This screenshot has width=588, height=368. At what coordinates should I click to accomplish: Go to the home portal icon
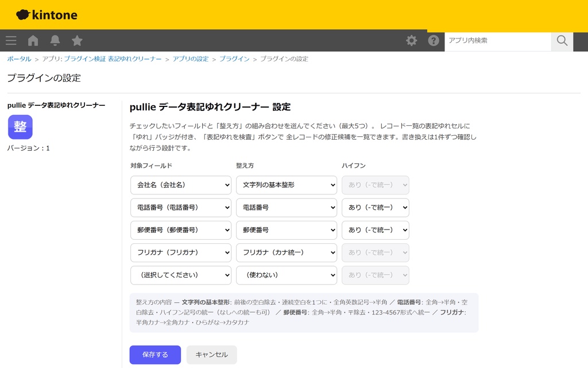(33, 41)
